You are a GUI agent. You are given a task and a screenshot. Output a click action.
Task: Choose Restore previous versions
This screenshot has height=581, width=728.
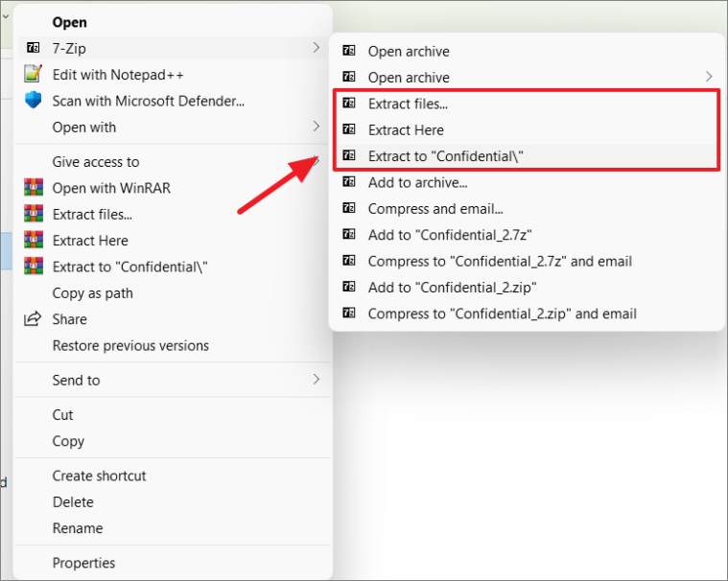pyautogui.click(x=173, y=345)
